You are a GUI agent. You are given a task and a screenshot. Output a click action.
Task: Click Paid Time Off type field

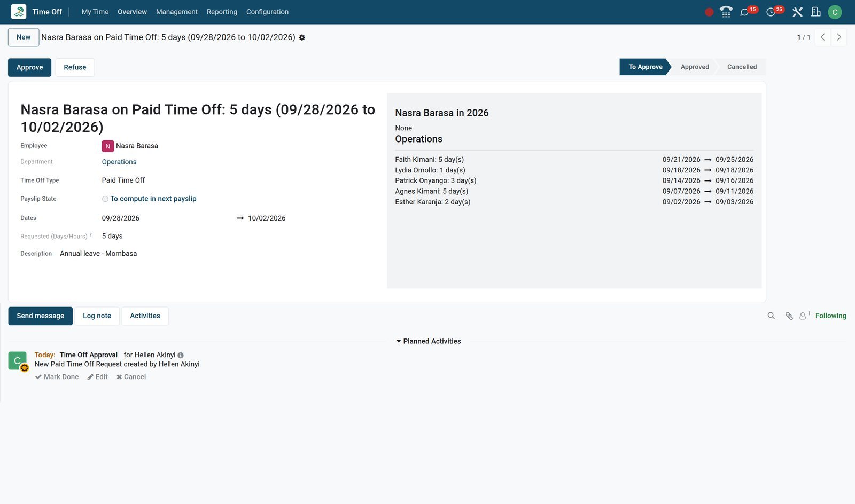pos(123,180)
